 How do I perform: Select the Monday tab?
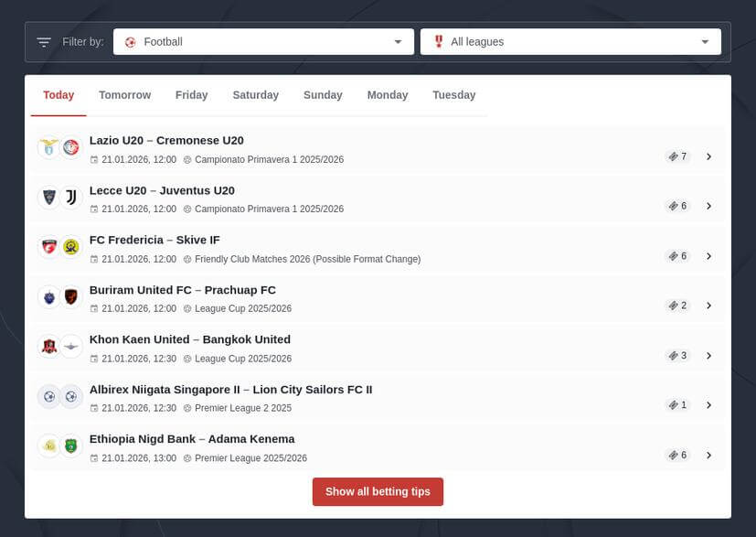click(387, 94)
